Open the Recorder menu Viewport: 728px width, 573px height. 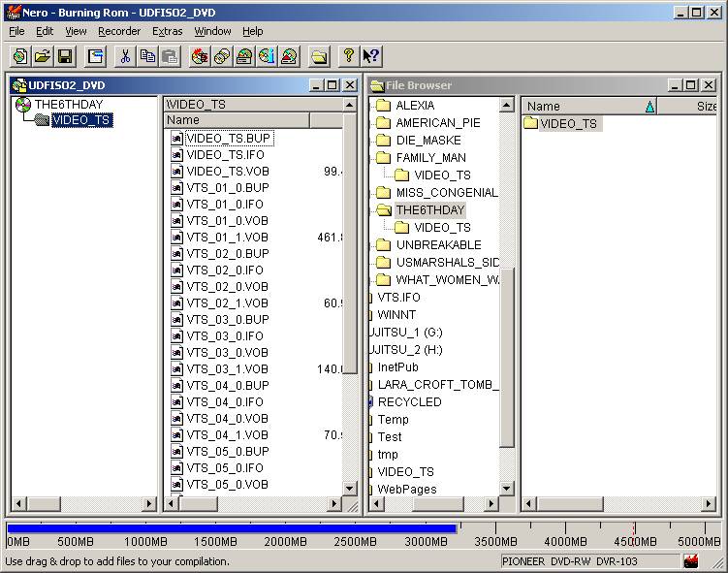[x=119, y=31]
